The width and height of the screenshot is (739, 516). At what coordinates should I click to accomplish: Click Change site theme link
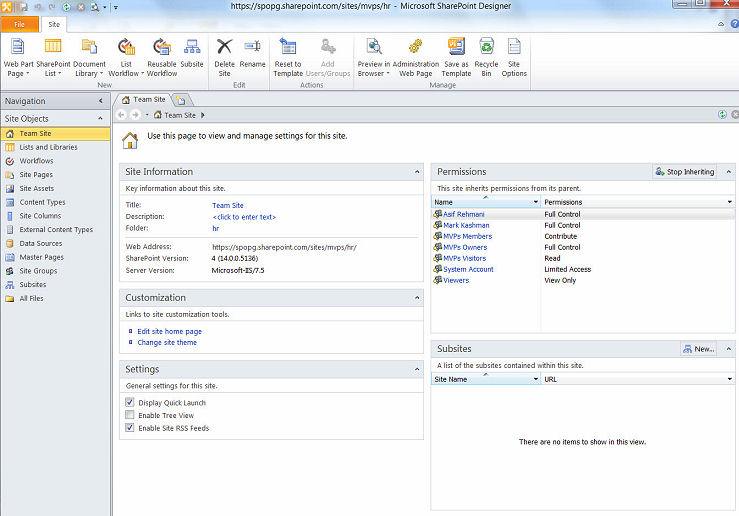tap(167, 343)
